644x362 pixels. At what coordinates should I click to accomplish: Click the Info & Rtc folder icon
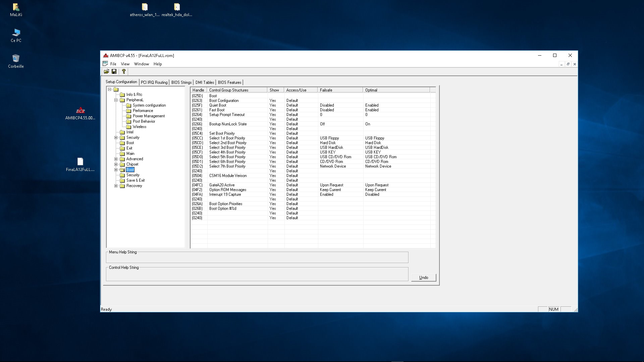click(x=122, y=95)
